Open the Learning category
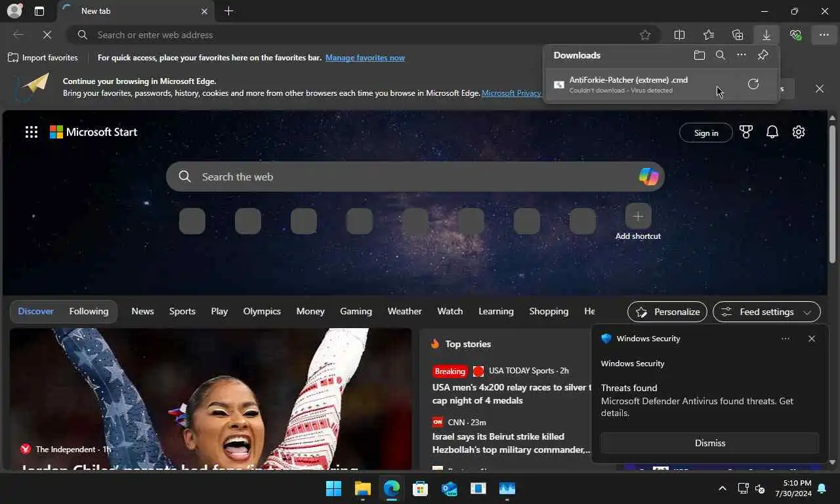Viewport: 840px width, 504px height. point(496,311)
